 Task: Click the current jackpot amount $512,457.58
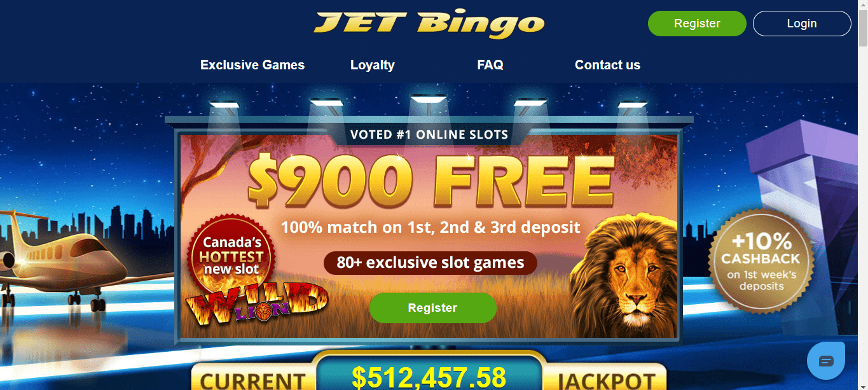point(429,377)
